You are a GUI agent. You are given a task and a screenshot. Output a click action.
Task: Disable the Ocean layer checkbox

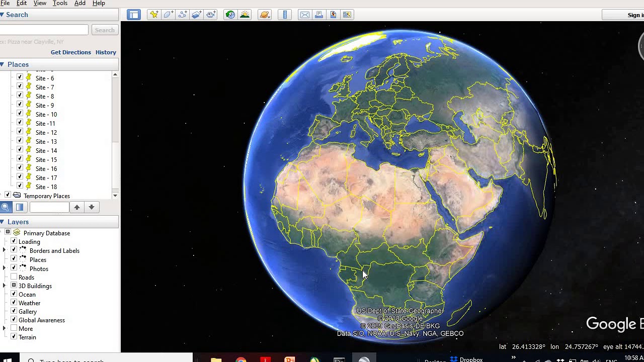[14, 294]
